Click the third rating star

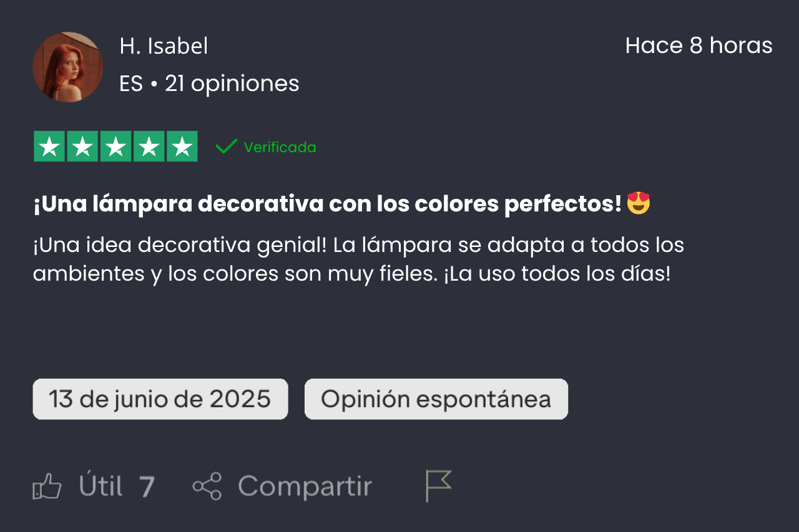click(x=115, y=147)
